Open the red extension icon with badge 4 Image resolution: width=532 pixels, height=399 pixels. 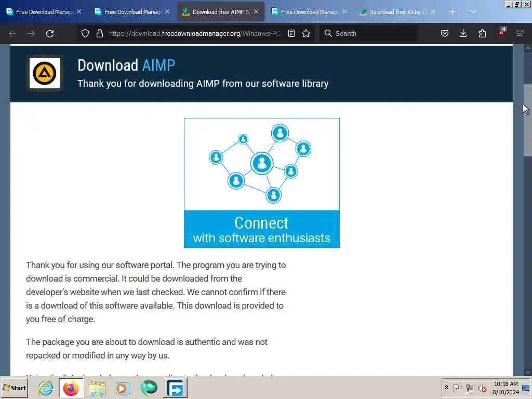pyautogui.click(x=501, y=33)
